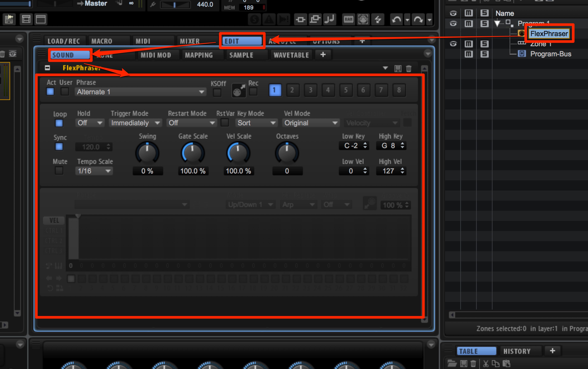
Task: Enable the Mute checkbox
Action: click(x=59, y=171)
